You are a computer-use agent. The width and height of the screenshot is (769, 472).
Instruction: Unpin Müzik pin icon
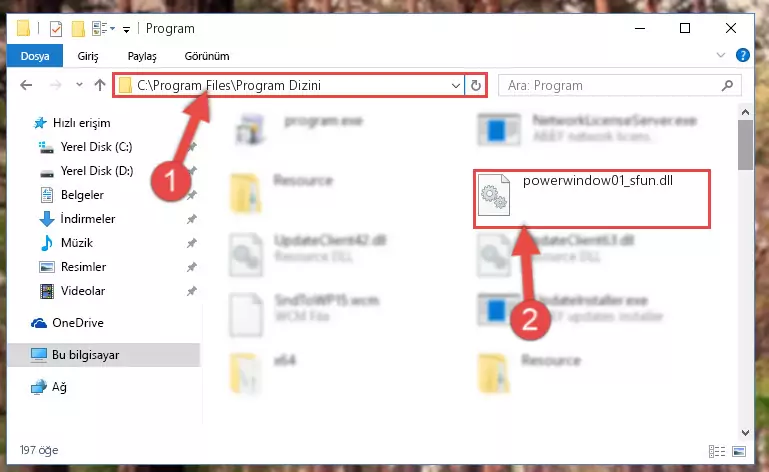tap(192, 243)
